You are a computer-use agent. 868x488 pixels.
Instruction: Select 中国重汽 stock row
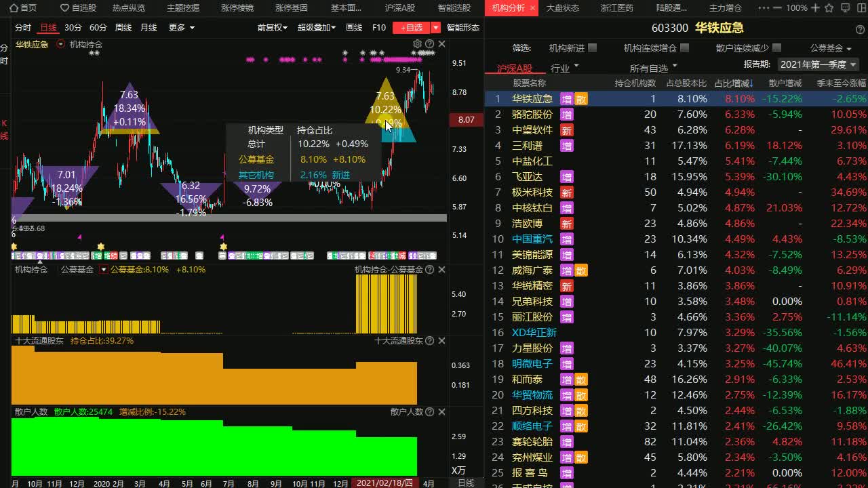pyautogui.click(x=677, y=239)
